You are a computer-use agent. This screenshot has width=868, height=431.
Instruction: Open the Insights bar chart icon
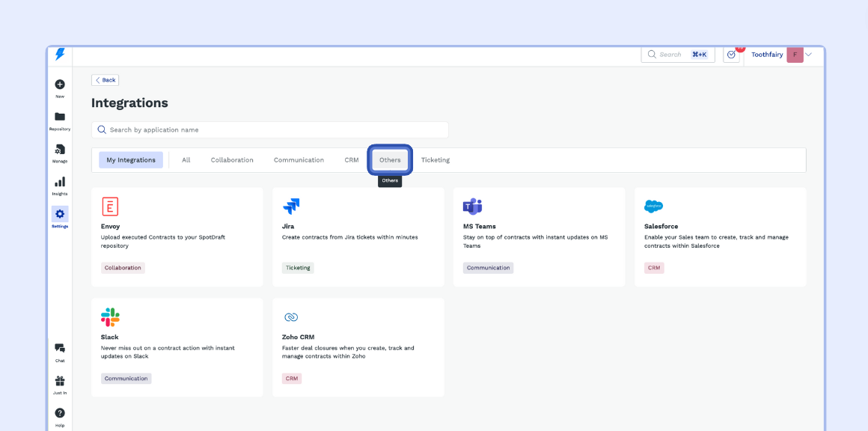click(60, 182)
